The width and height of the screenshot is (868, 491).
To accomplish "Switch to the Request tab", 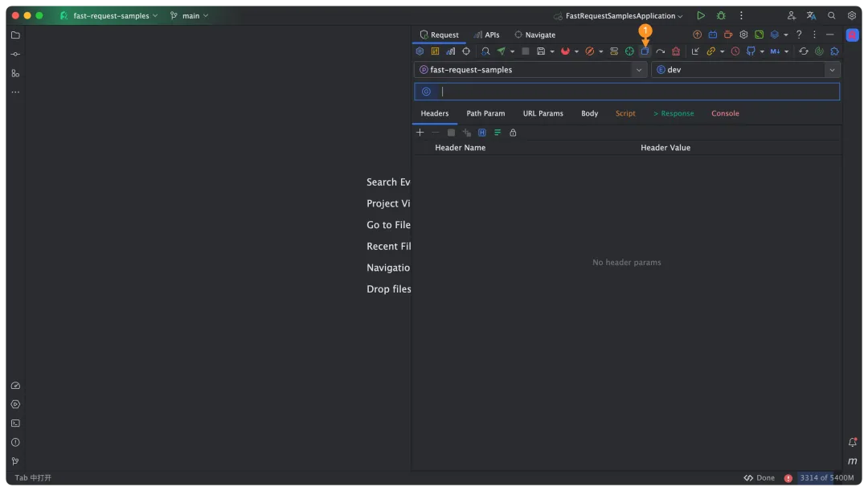I will pyautogui.click(x=439, y=35).
